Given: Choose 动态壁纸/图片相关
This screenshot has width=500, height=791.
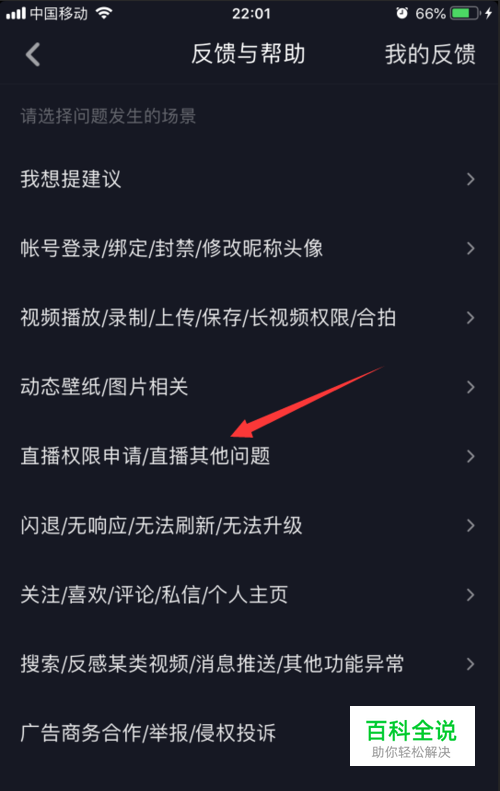Looking at the screenshot, I should [x=250, y=387].
